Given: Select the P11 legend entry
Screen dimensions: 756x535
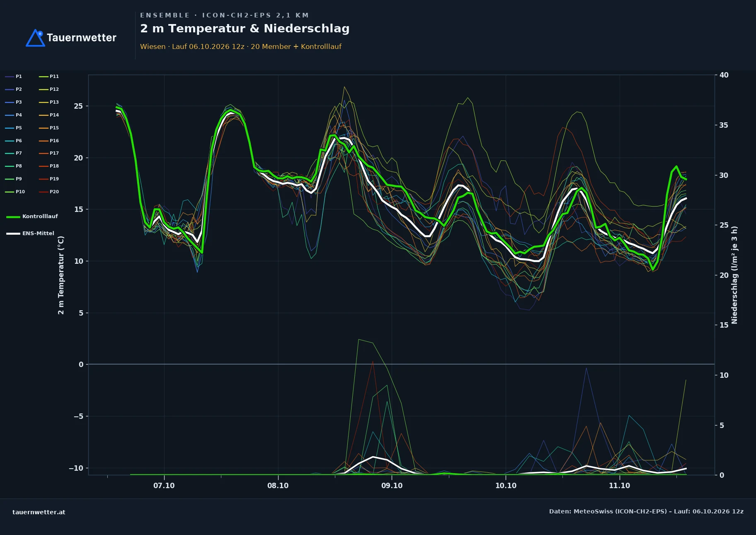Looking at the screenshot, I should click(49, 76).
